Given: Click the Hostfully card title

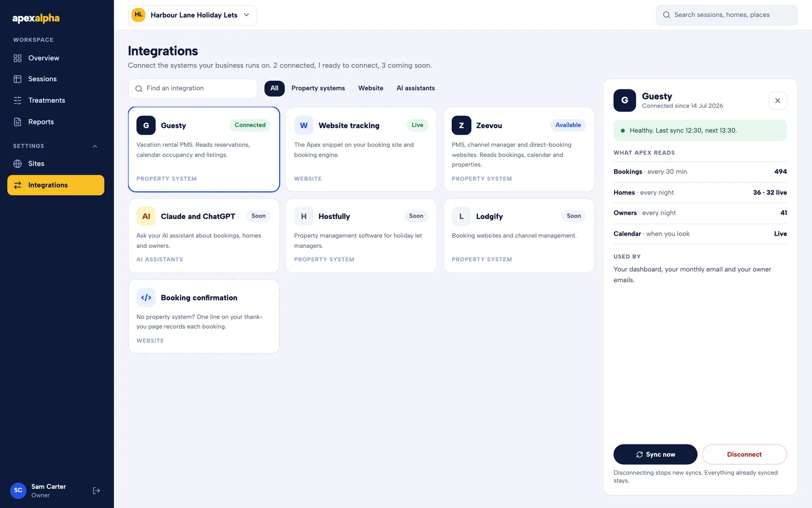Looking at the screenshot, I should (x=334, y=216).
